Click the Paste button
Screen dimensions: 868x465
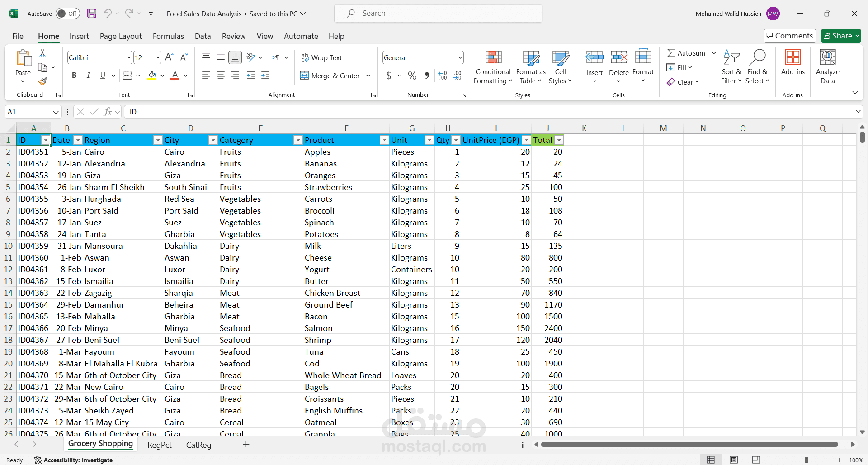(x=23, y=66)
